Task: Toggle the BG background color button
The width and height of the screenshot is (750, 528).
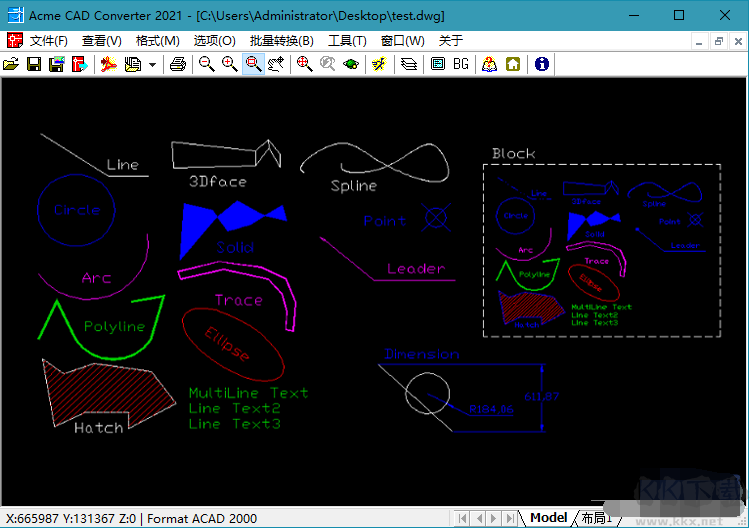Action: [461, 64]
